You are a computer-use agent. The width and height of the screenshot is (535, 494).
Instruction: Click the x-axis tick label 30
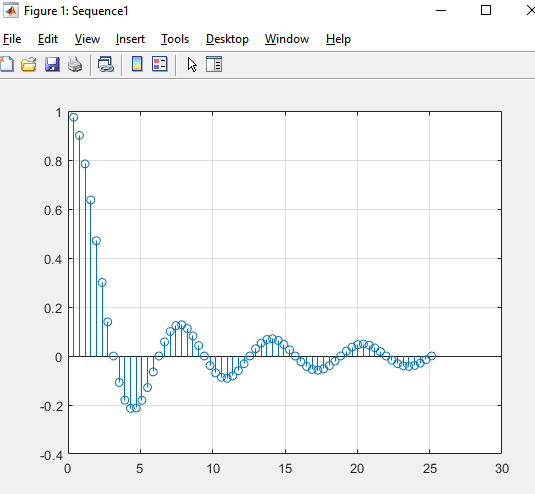(502, 469)
